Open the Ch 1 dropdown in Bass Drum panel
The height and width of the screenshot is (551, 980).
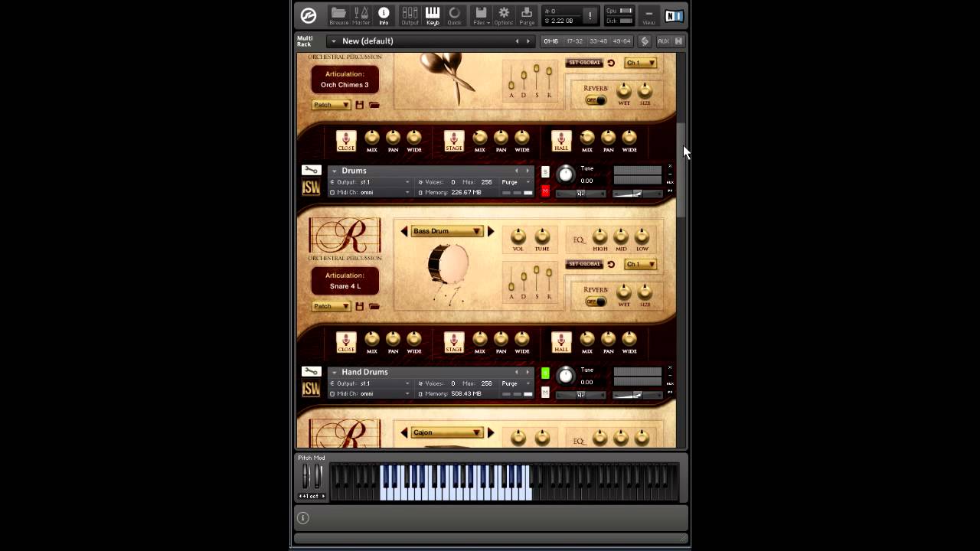[x=640, y=264]
